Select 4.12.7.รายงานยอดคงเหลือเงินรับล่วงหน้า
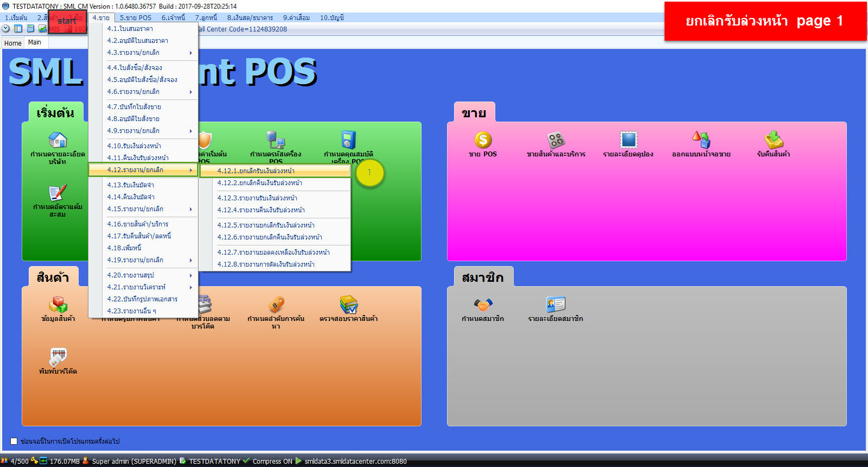 click(x=275, y=253)
